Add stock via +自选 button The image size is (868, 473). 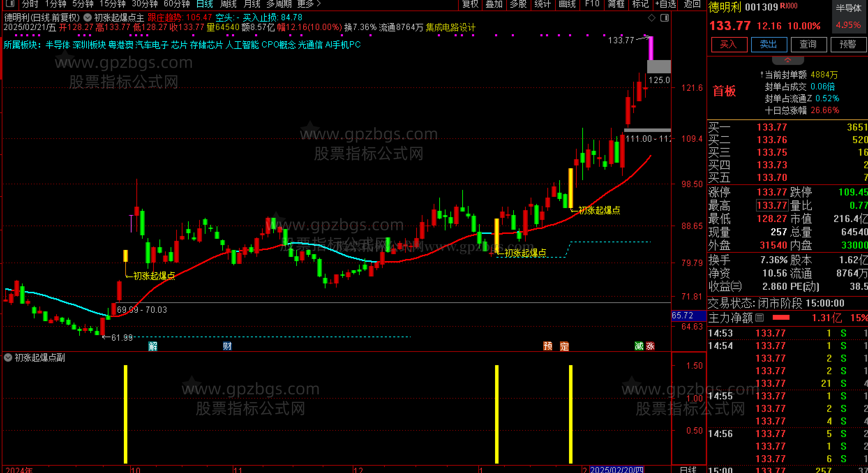click(x=666, y=4)
